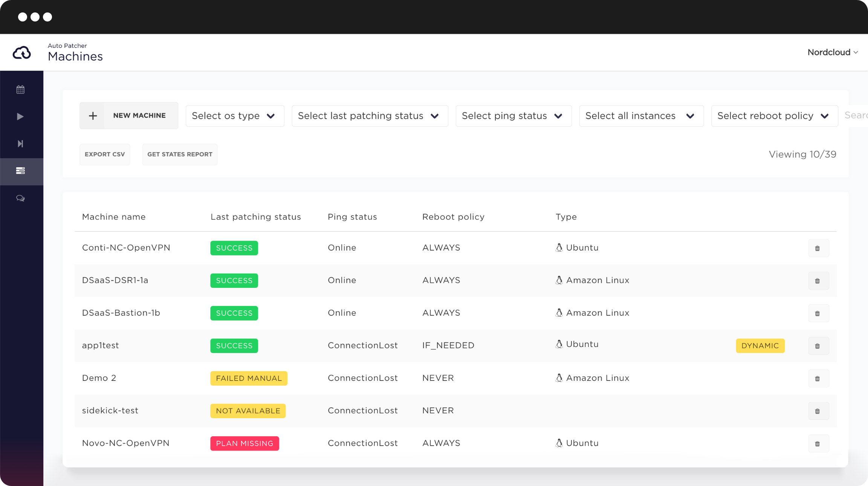Viewport: 868px width, 486px height.
Task: Expand the Select last patching status dropdown
Action: click(x=368, y=116)
